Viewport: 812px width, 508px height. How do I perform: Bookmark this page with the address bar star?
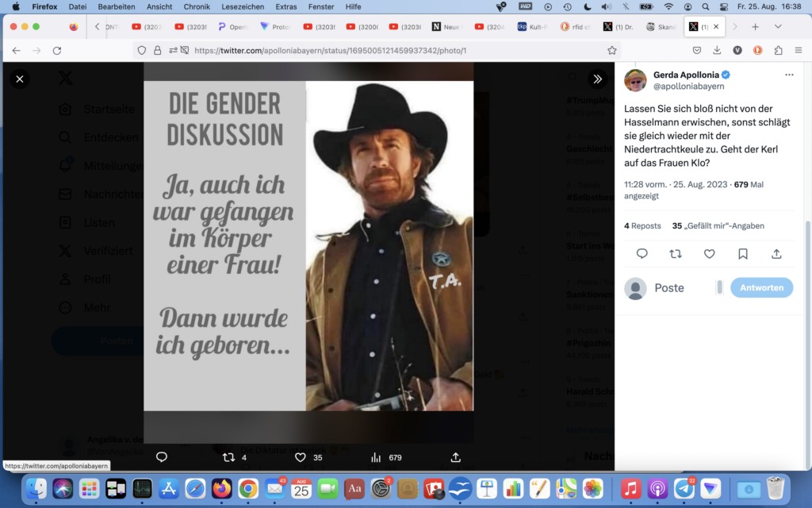611,50
